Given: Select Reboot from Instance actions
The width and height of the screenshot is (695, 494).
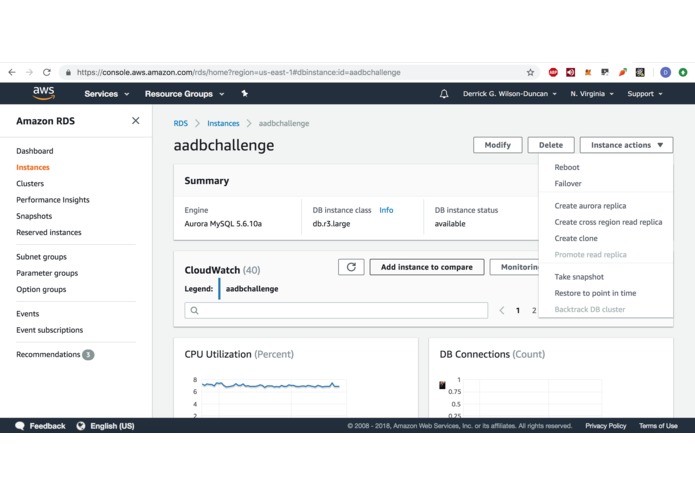Looking at the screenshot, I should 566,167.
